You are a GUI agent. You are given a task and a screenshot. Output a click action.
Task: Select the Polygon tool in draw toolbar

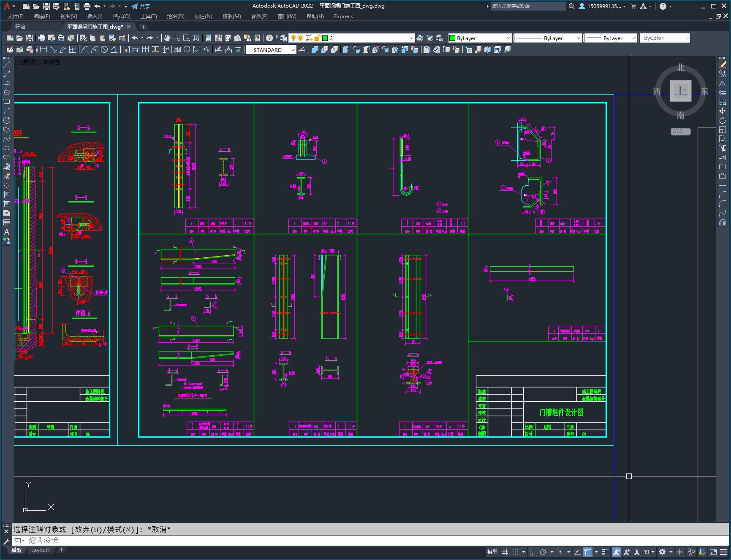pos(7,92)
